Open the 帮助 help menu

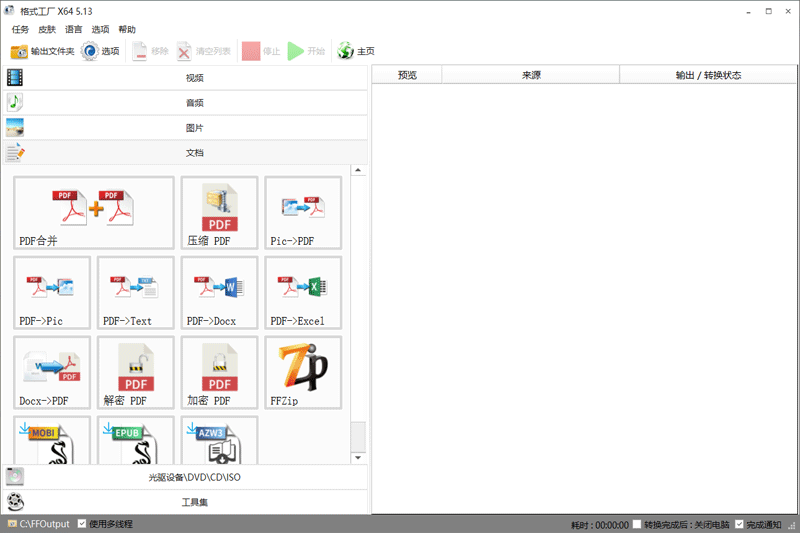tap(127, 30)
